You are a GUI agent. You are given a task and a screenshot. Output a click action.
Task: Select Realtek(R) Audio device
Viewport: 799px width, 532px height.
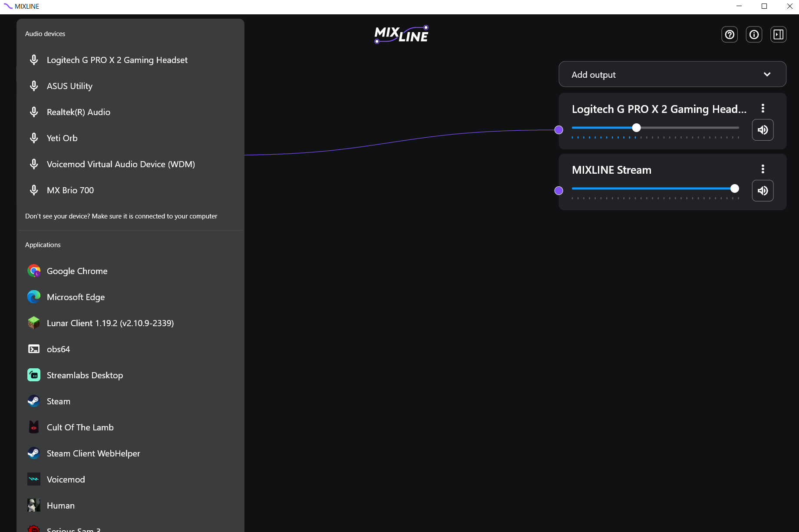point(130,112)
